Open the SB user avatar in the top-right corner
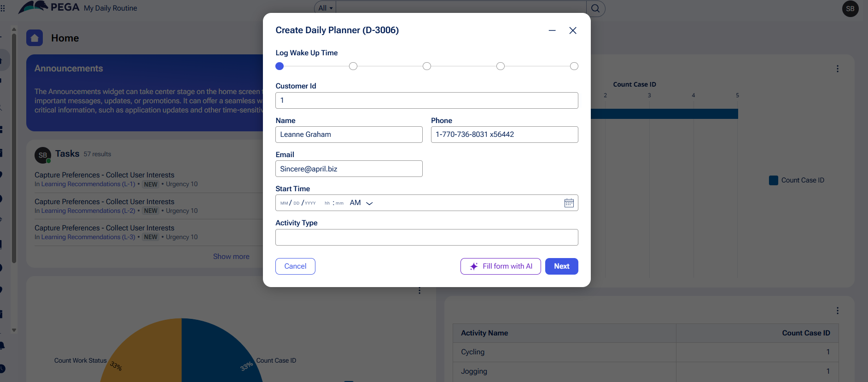This screenshot has width=868, height=382. 850,9
